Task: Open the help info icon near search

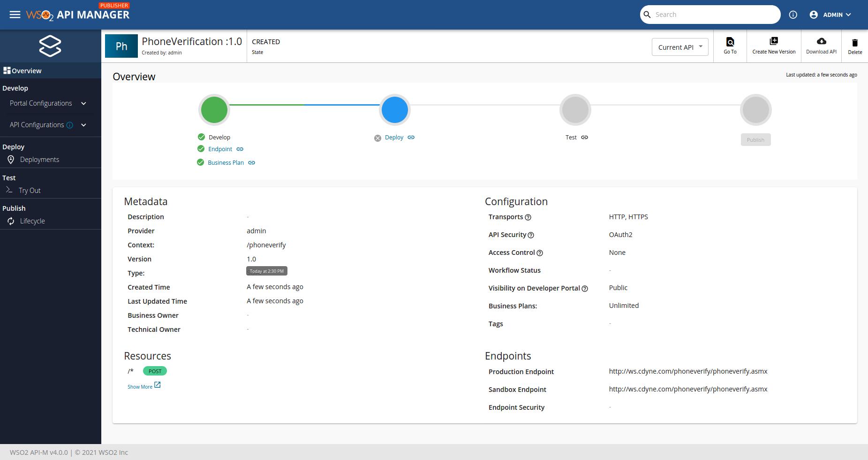Action: [793, 15]
